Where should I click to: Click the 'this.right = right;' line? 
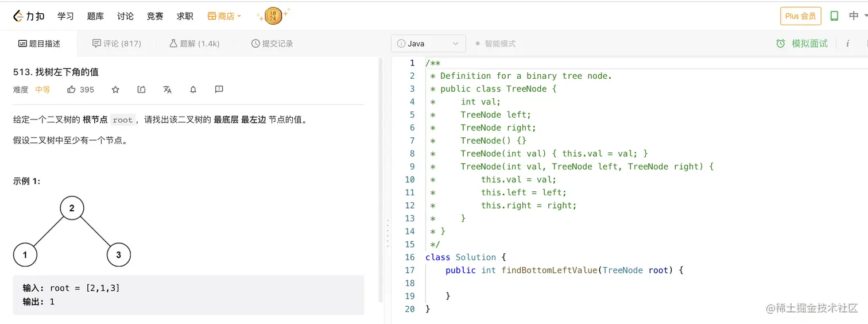529,206
